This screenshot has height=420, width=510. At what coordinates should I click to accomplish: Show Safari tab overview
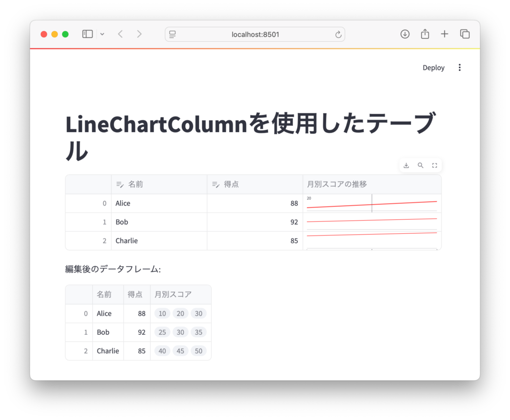tap(465, 34)
